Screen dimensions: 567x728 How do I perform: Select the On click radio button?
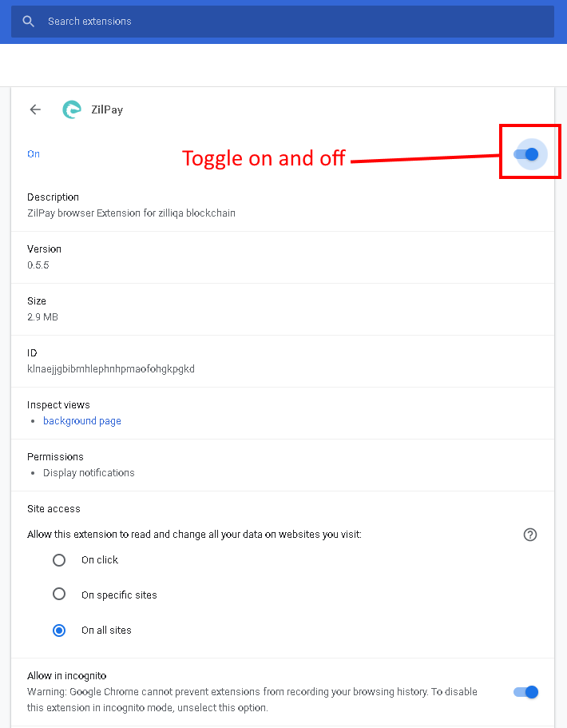click(x=59, y=560)
